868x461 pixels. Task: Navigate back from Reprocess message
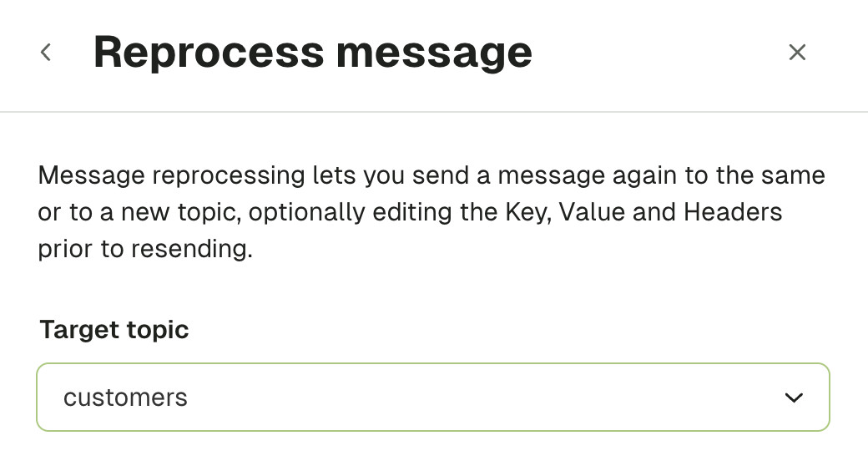point(46,53)
